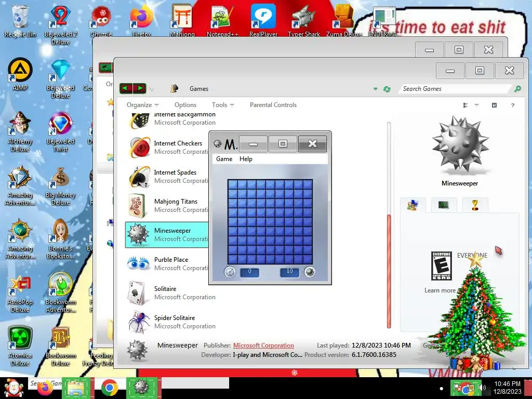
Task: Open Chrome from the taskbar
Action: (109, 388)
